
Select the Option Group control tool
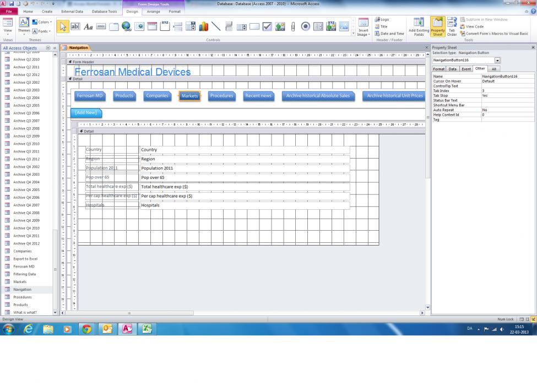(x=165, y=27)
